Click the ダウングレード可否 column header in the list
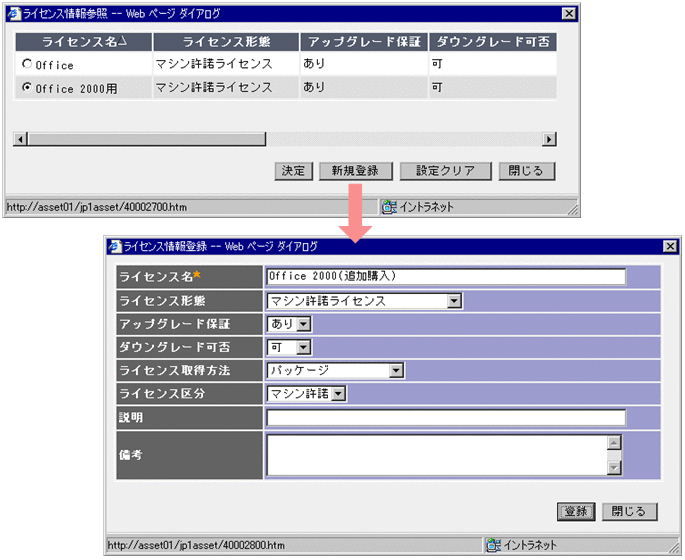 point(493,42)
